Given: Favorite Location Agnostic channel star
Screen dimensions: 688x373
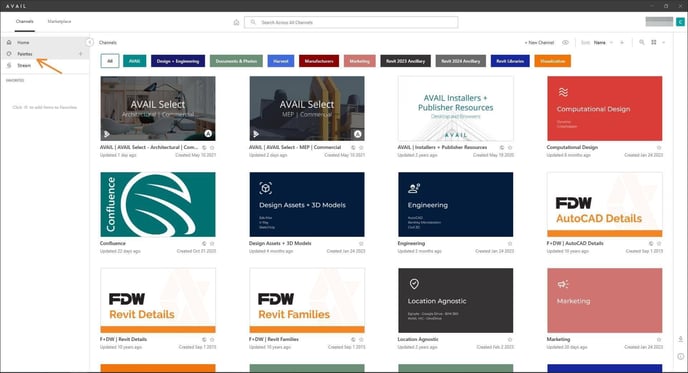Looking at the screenshot, I should (x=510, y=340).
